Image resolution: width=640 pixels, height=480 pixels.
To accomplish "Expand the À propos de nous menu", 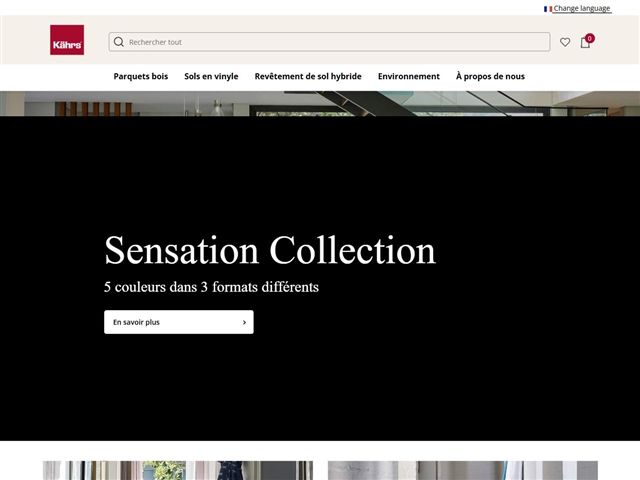I will 490,76.
